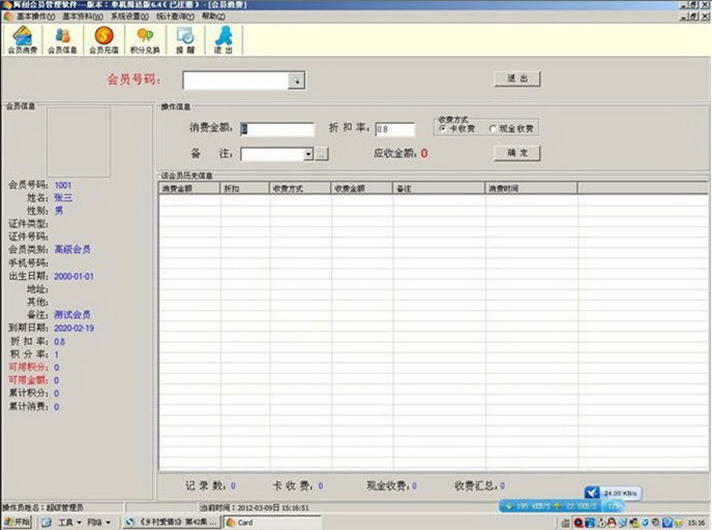Click the 折扣 column header
The height and width of the screenshot is (530, 712).
(x=245, y=188)
